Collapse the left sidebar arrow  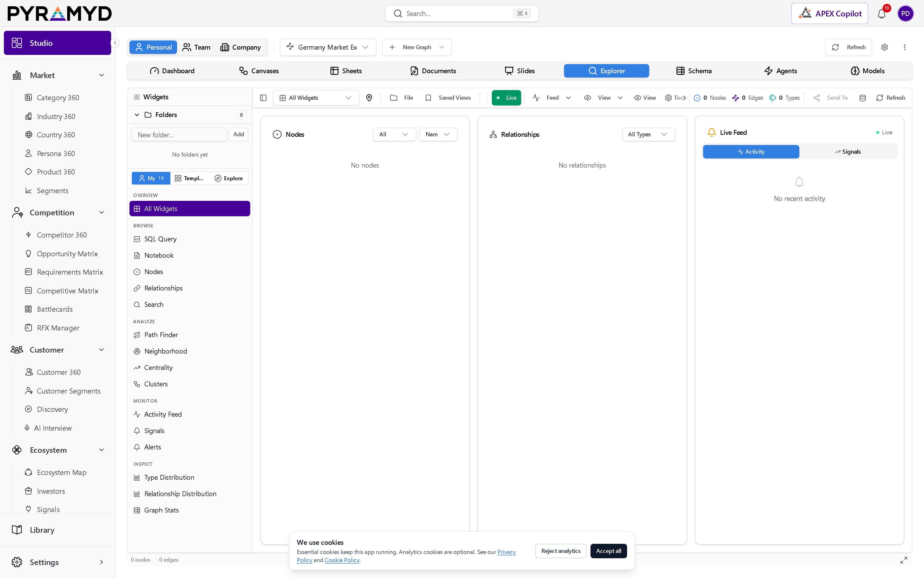tap(115, 43)
